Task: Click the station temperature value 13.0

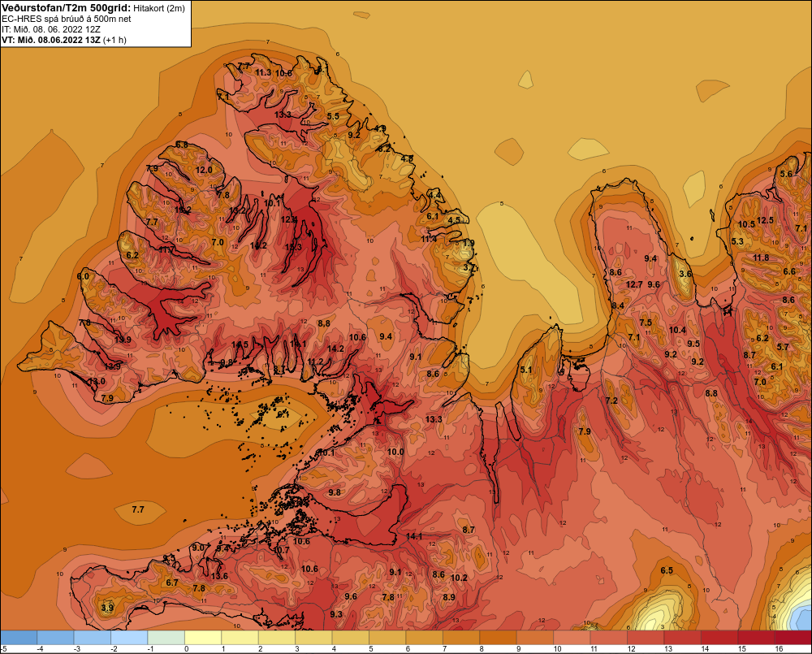Action: tap(97, 381)
